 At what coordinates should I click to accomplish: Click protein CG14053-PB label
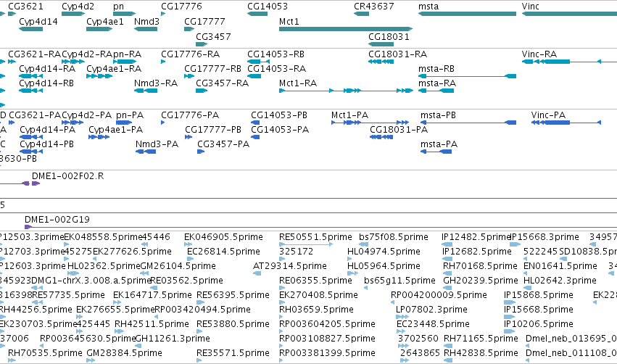tap(279, 115)
